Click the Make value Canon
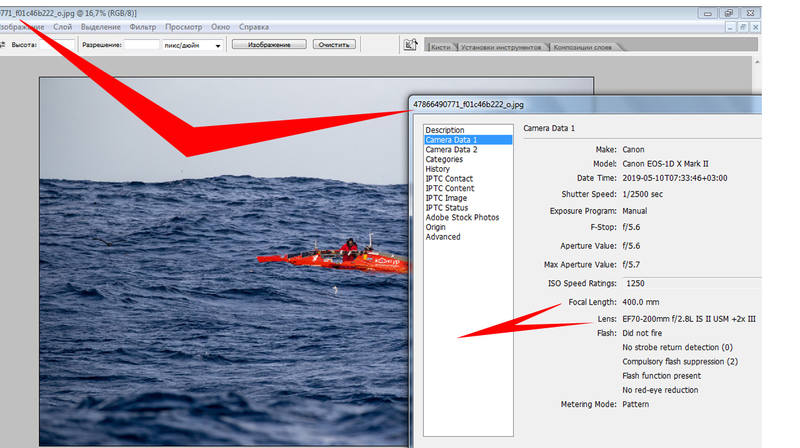The width and height of the screenshot is (800, 448). 633,150
